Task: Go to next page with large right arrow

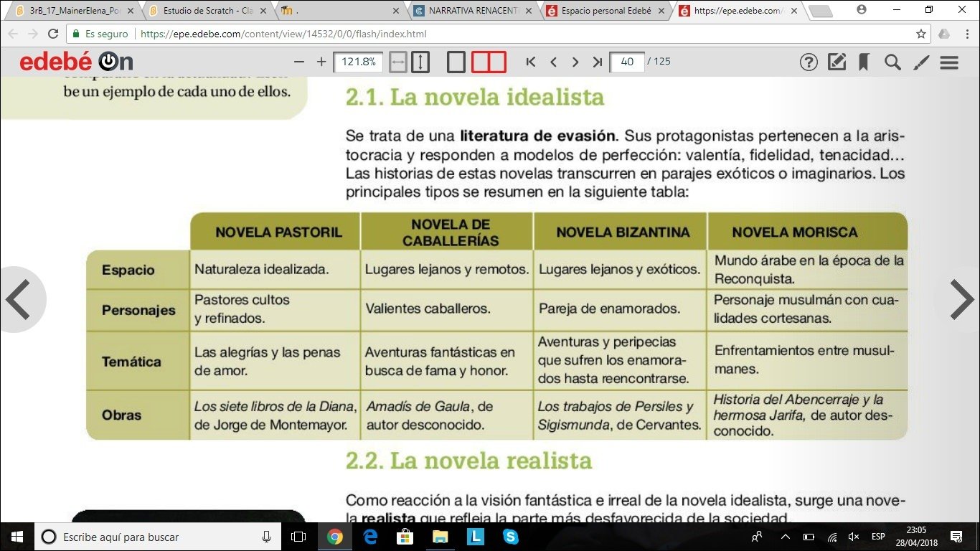Action: (x=961, y=299)
